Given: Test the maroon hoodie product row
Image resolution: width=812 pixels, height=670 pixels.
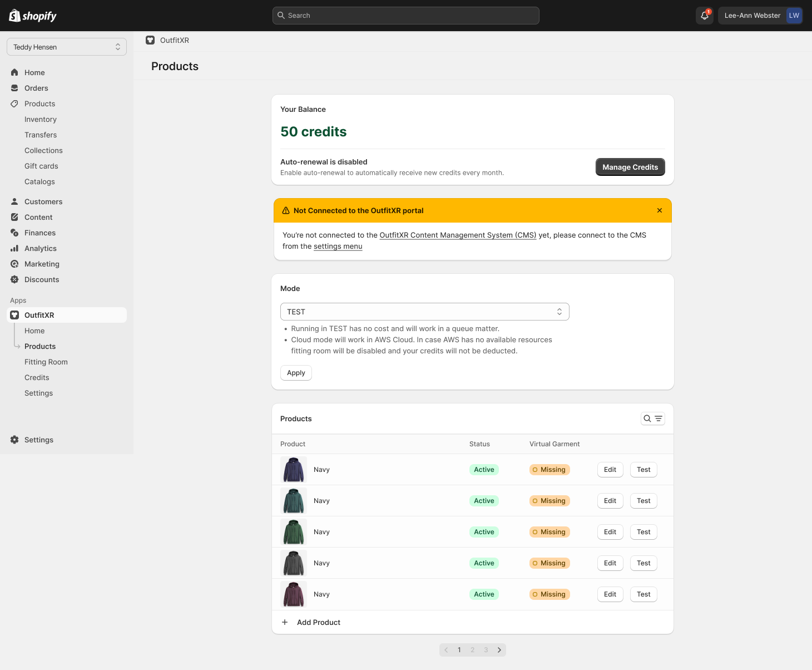Looking at the screenshot, I should tap(643, 594).
